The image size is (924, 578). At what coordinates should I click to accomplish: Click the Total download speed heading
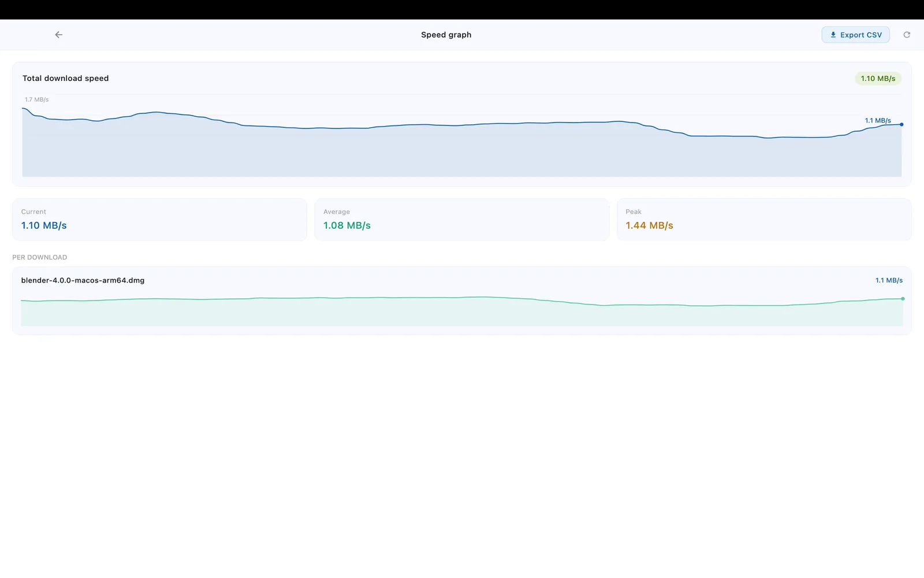click(65, 78)
